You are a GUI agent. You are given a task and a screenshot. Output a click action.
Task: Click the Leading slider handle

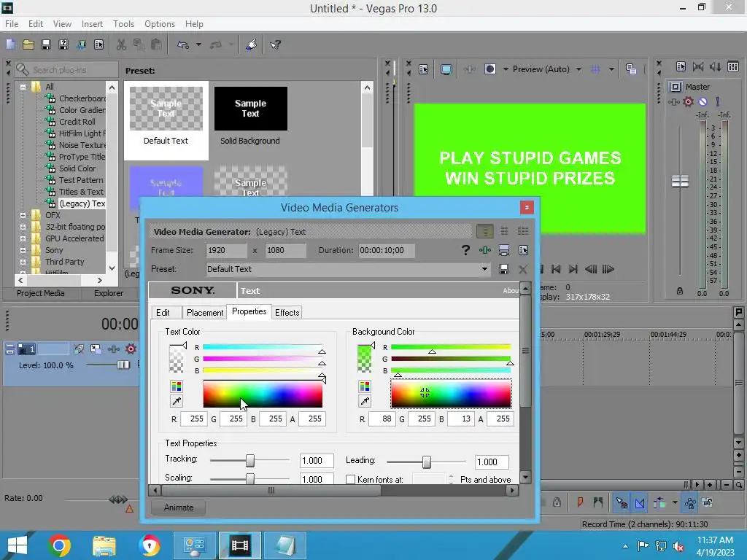pyautogui.click(x=426, y=462)
